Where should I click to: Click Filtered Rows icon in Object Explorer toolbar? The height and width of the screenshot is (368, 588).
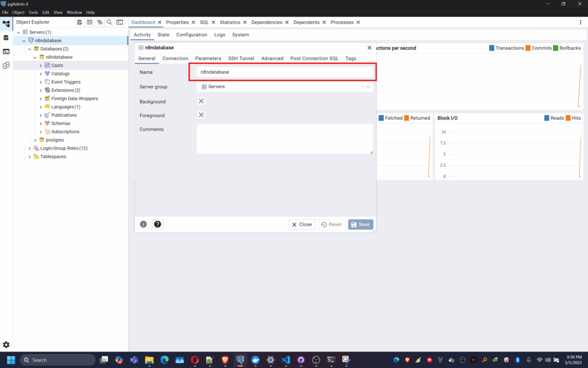(100, 22)
